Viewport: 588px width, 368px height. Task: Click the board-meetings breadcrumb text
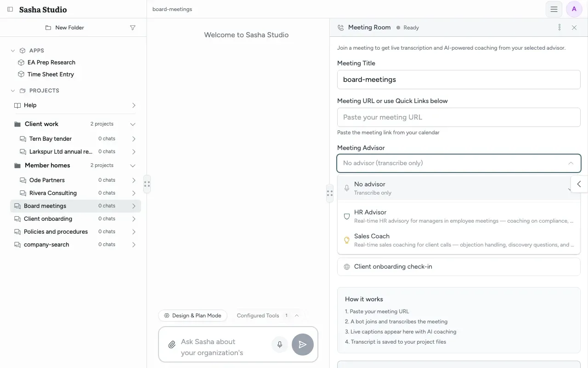click(x=172, y=9)
